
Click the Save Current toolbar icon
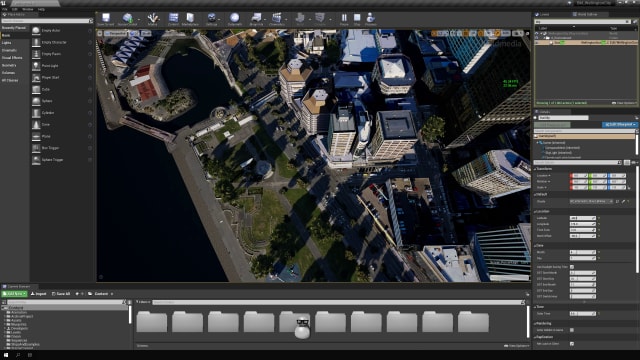click(x=106, y=18)
